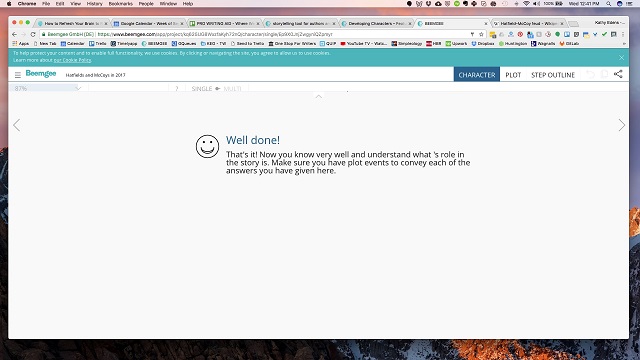
Task: Reload the page in Chrome
Action: pos(33,34)
